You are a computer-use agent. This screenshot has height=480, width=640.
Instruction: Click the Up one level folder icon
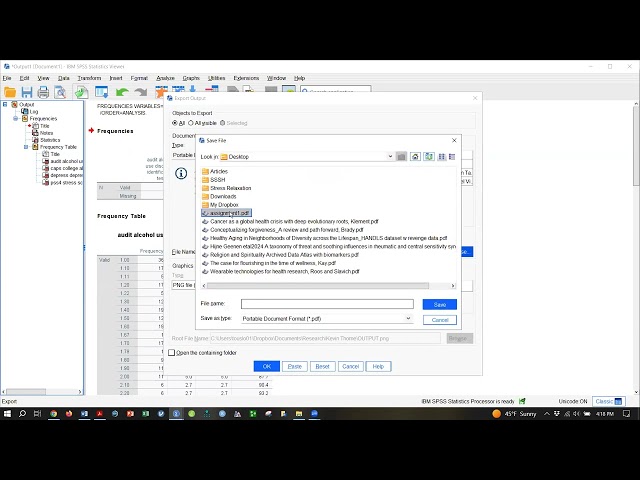click(402, 157)
